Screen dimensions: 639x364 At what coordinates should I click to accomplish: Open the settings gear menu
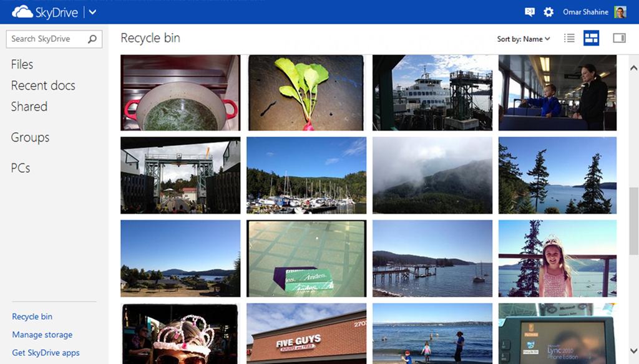(x=549, y=12)
